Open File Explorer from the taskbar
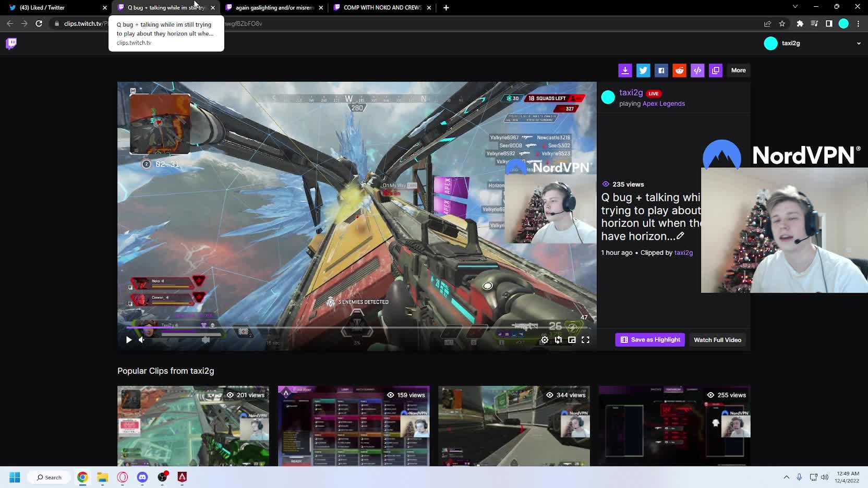 (102, 477)
